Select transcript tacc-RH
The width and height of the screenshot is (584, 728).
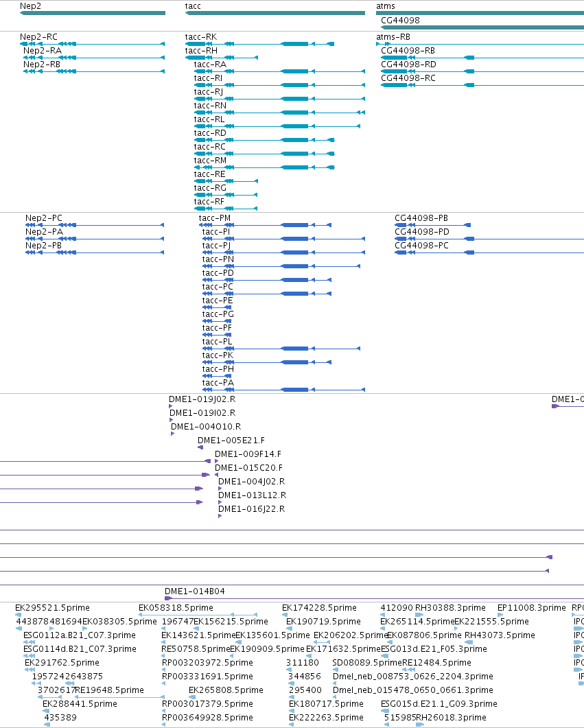tap(201, 50)
